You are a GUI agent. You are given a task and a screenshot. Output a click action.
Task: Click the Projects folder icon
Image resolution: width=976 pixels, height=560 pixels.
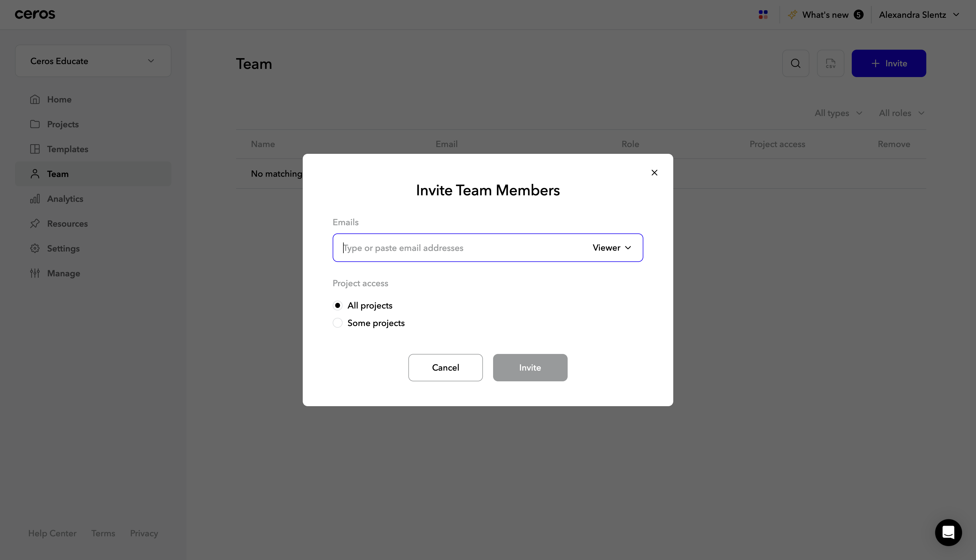(35, 124)
